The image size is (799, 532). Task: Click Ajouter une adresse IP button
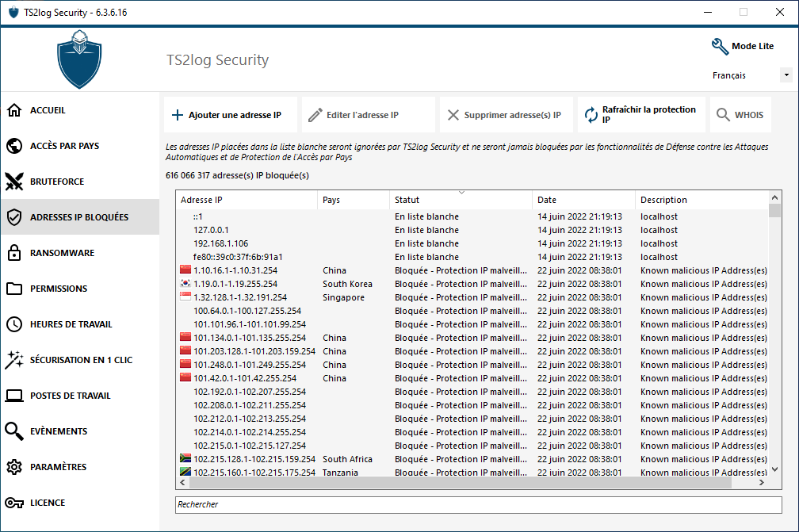point(231,115)
